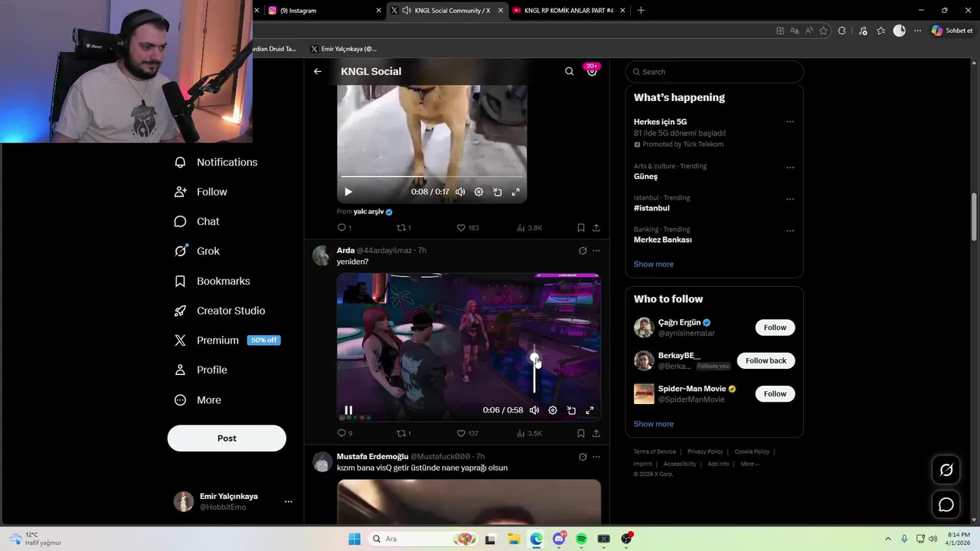
Task: Open Grok explain icon on Arda's post
Action: click(x=583, y=251)
